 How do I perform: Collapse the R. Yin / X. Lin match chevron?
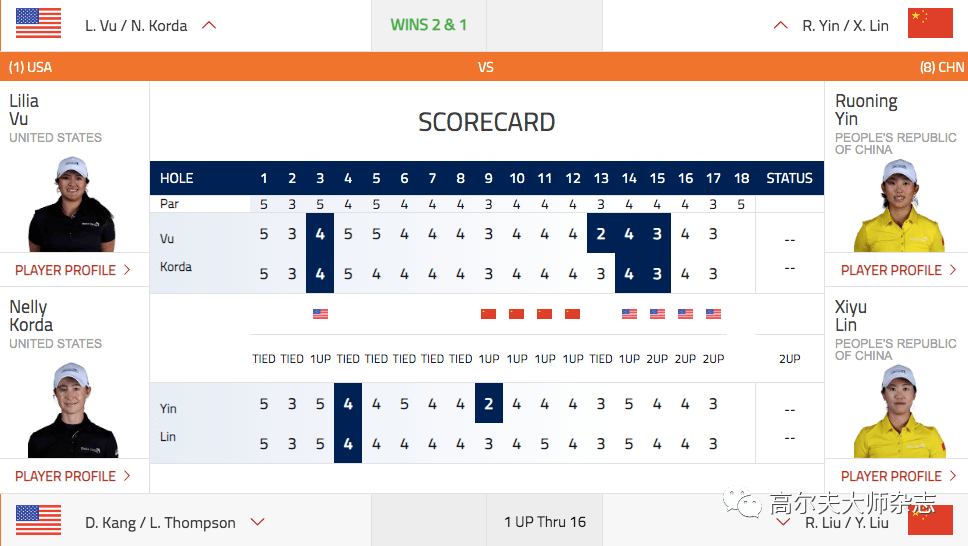click(780, 25)
